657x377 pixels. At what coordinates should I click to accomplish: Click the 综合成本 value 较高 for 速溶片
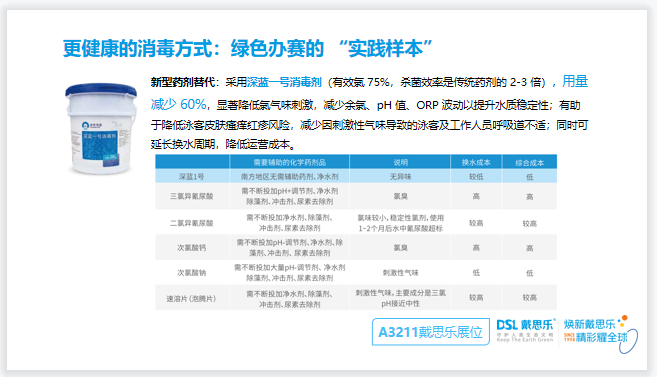pos(530,297)
